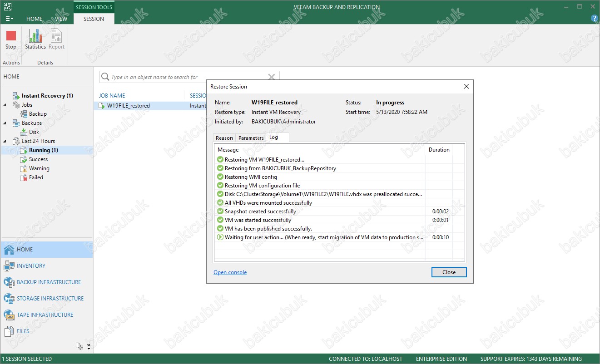Click the Jobs gear icon

tap(16, 105)
